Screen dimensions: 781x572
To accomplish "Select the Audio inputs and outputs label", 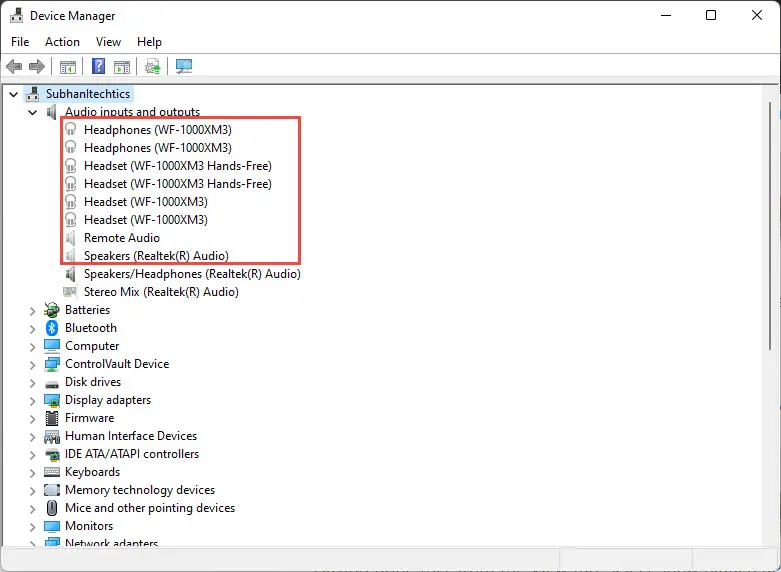I will [132, 112].
